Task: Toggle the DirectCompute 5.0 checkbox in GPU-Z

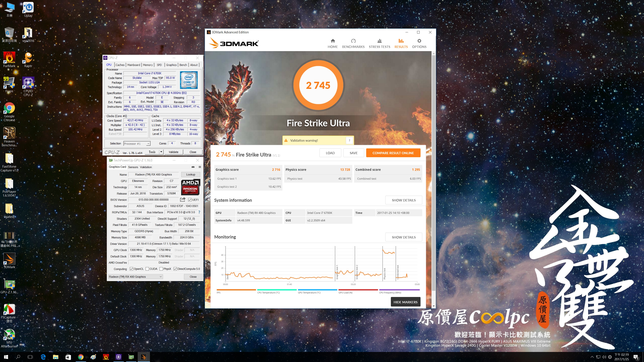Action: point(175,269)
